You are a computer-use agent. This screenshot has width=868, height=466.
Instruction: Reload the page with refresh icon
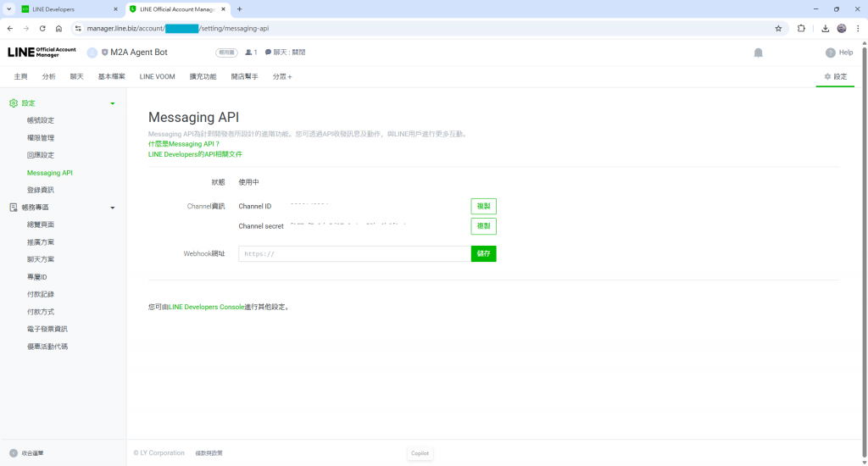(42, 28)
